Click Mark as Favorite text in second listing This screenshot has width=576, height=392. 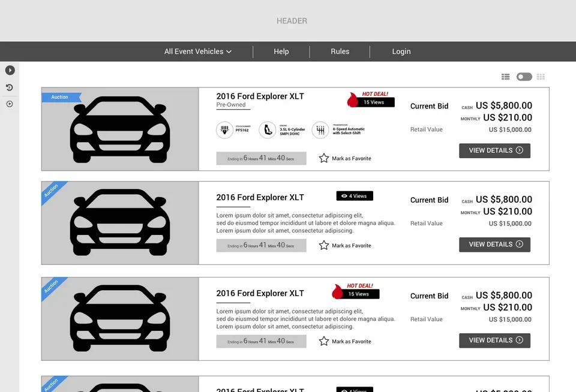point(352,246)
